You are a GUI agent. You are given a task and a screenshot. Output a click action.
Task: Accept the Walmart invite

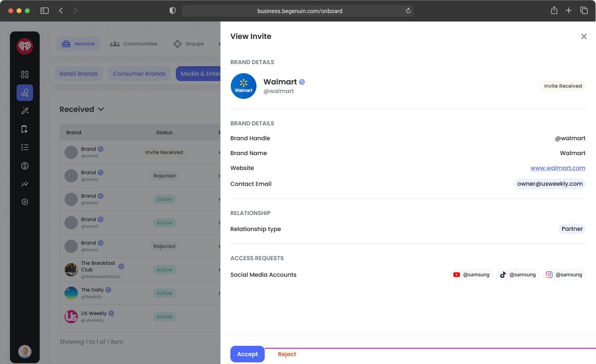(x=247, y=354)
